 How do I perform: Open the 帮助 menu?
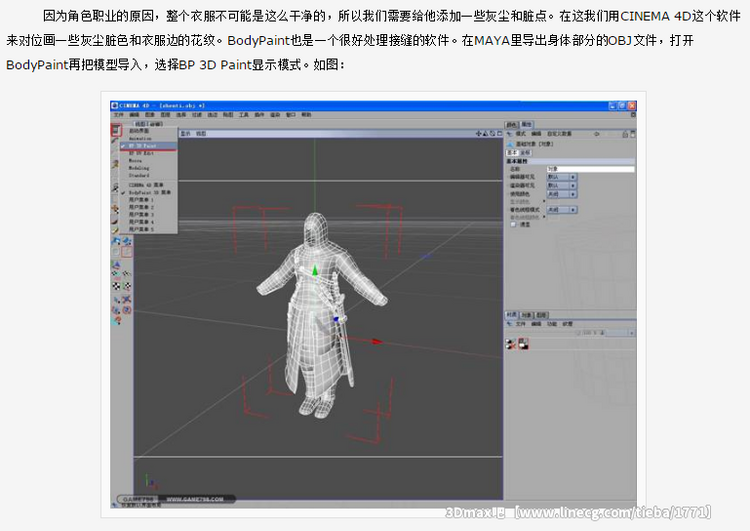click(x=306, y=115)
